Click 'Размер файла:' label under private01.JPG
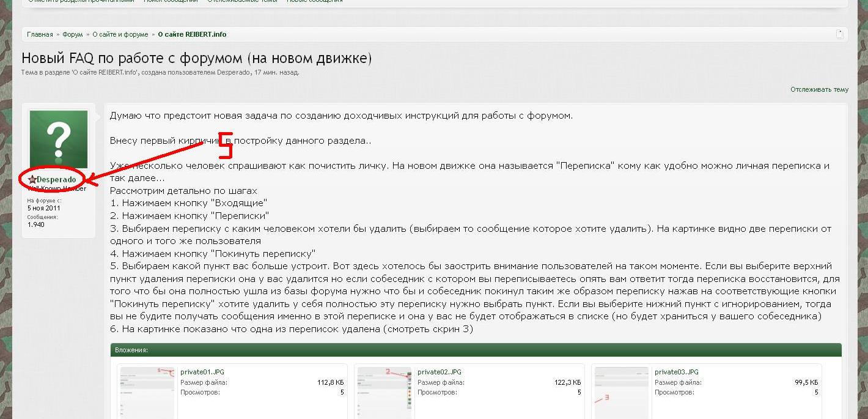This screenshot has width=868, height=419. [x=204, y=382]
